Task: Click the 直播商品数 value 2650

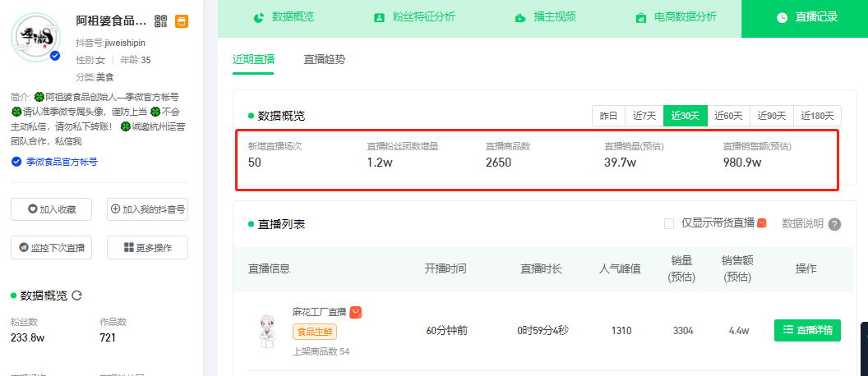Action: pyautogui.click(x=499, y=163)
